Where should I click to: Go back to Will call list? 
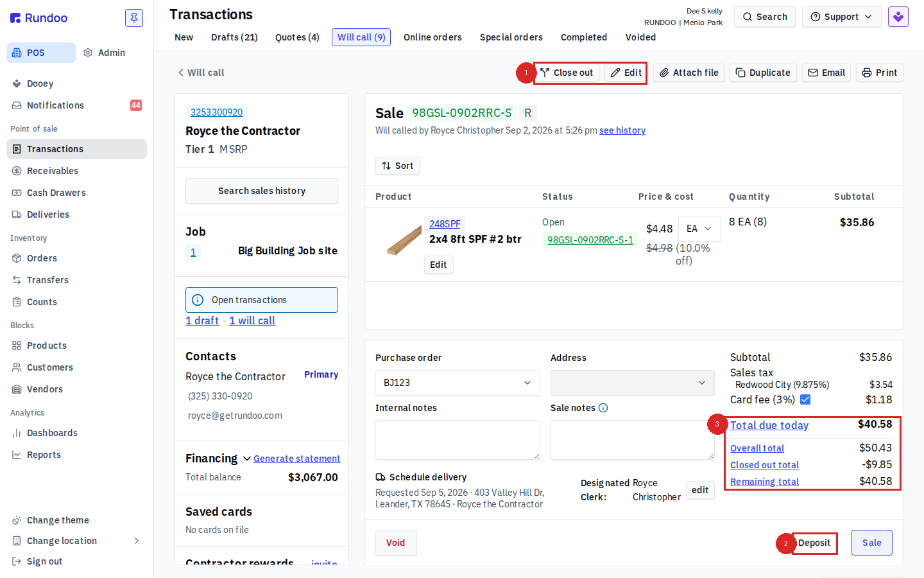tap(201, 73)
